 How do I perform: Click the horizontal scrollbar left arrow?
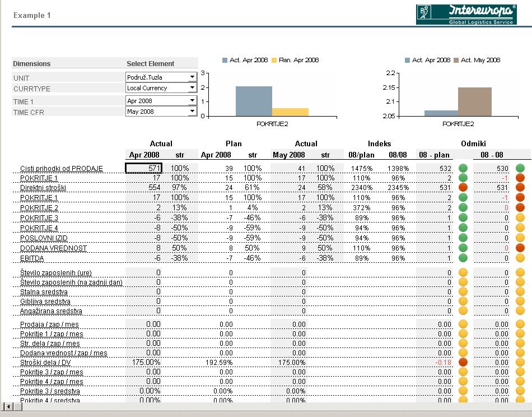8,406
